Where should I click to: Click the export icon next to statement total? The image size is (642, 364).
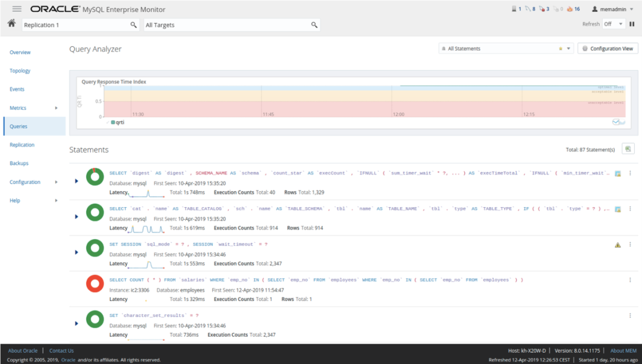(628, 148)
